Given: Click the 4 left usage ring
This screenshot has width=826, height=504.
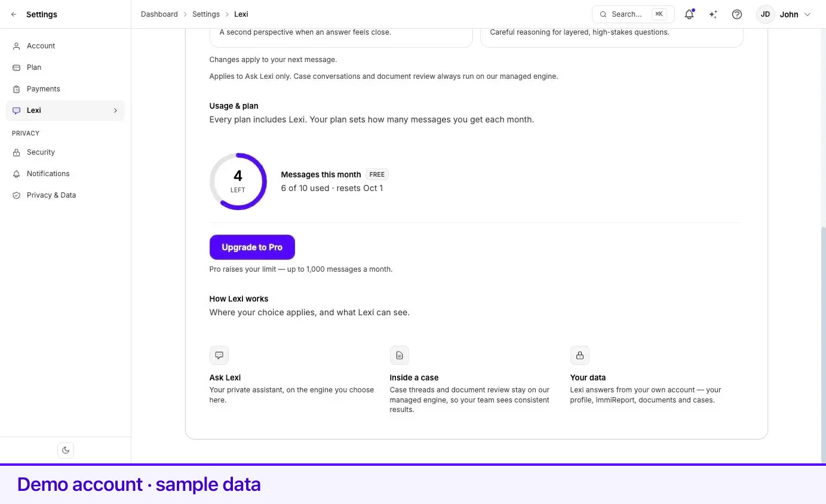Looking at the screenshot, I should tap(238, 182).
